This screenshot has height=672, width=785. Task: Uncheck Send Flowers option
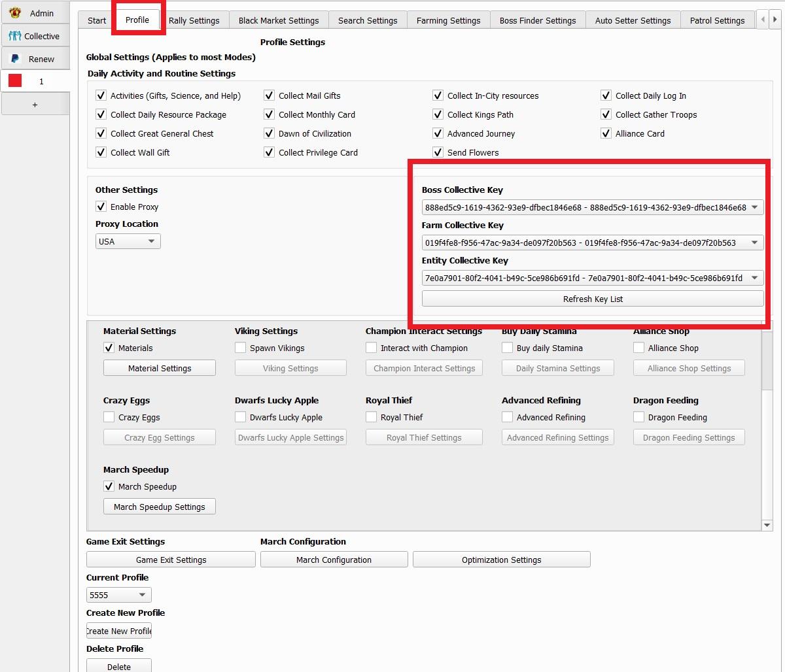[438, 152]
